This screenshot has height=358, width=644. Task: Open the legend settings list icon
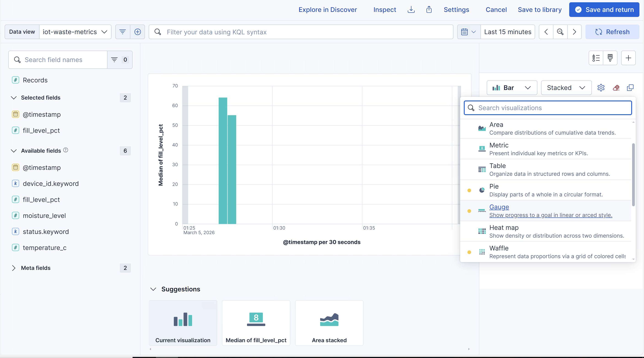596,58
